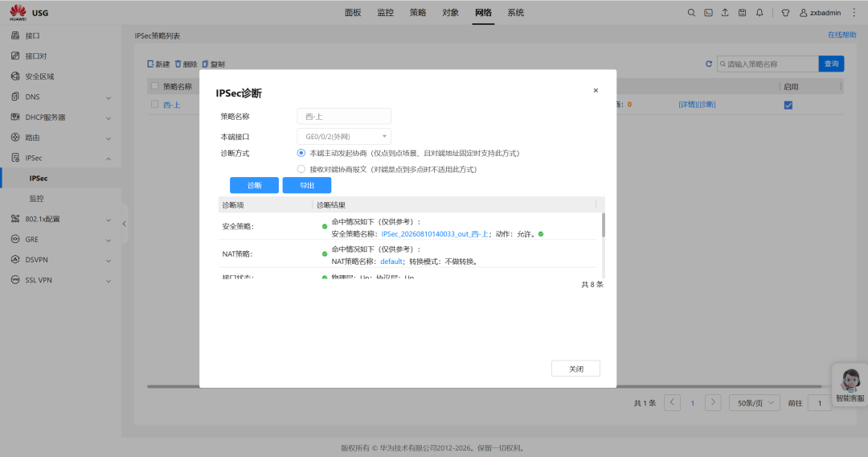Click the upload icon in header
The image size is (868, 457).
pos(725,13)
